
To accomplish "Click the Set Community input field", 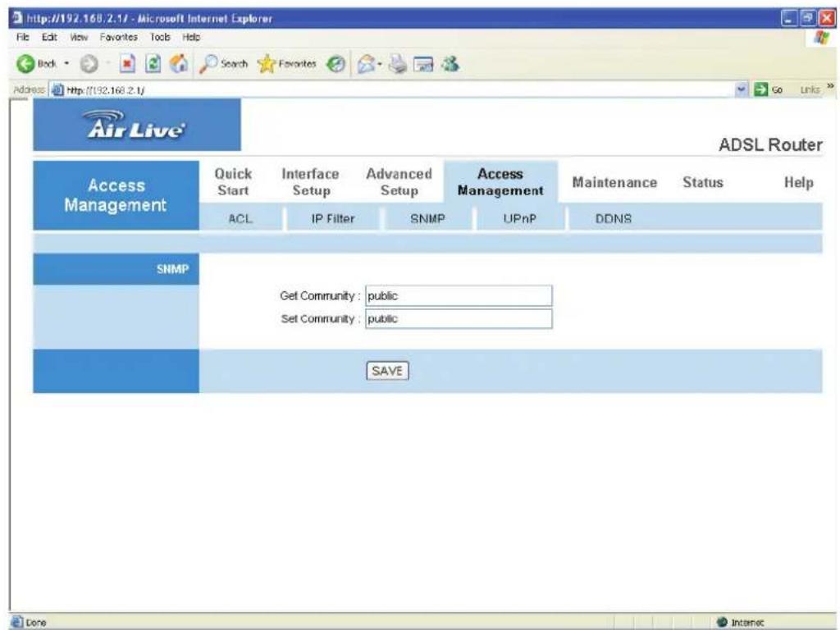I will 459,319.
